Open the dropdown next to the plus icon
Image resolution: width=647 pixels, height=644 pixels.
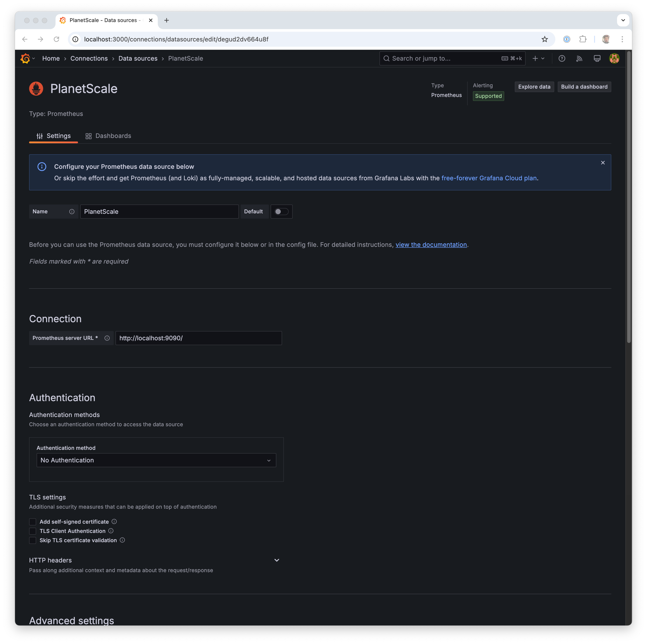point(543,58)
